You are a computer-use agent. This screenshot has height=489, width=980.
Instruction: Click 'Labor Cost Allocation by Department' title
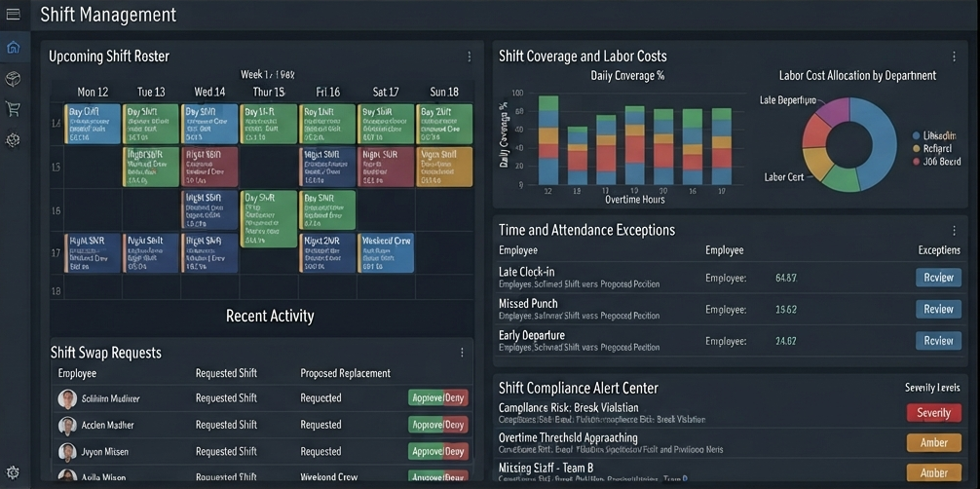click(857, 76)
